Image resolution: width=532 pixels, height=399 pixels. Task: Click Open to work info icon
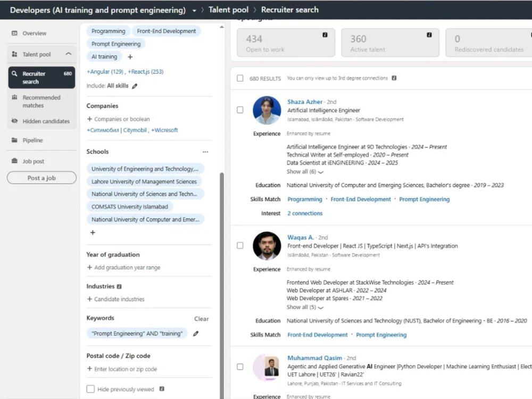(325, 35)
